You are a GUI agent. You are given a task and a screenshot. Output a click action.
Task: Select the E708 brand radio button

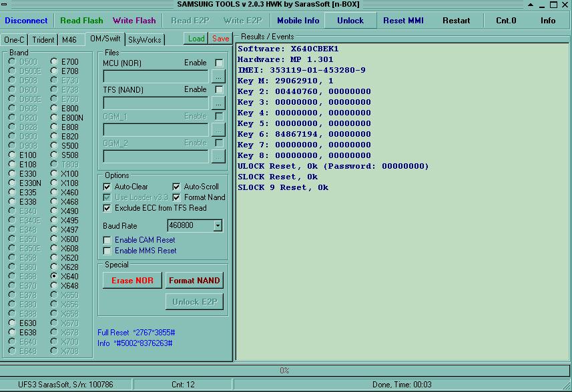coord(54,71)
